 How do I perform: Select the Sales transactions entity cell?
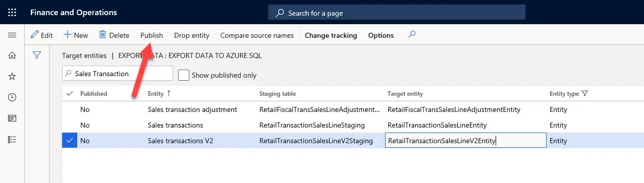(176, 125)
